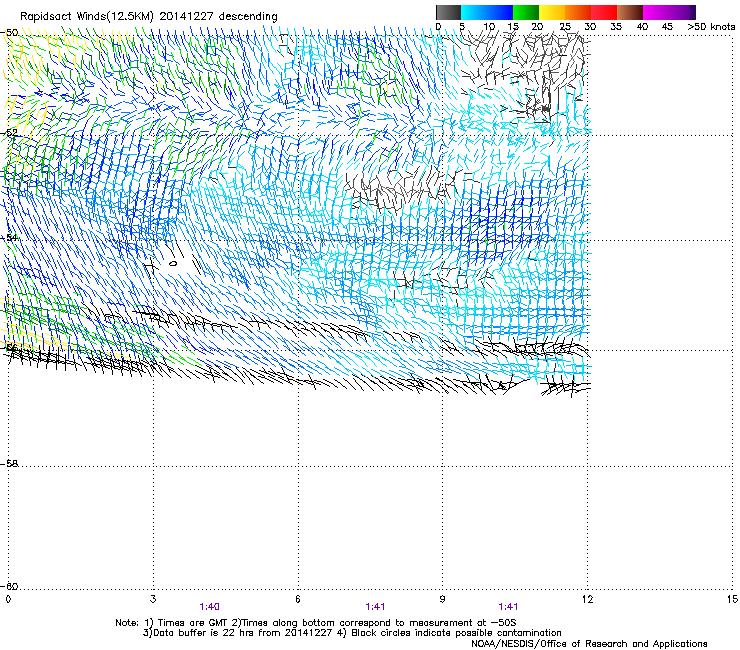Click the '25' legend scale label
This screenshot has height=650, width=740.
pyautogui.click(x=565, y=27)
